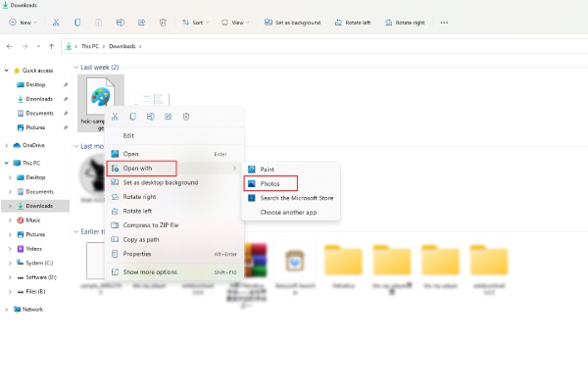Expand the Network tree node
588x391 pixels.
coord(7,310)
